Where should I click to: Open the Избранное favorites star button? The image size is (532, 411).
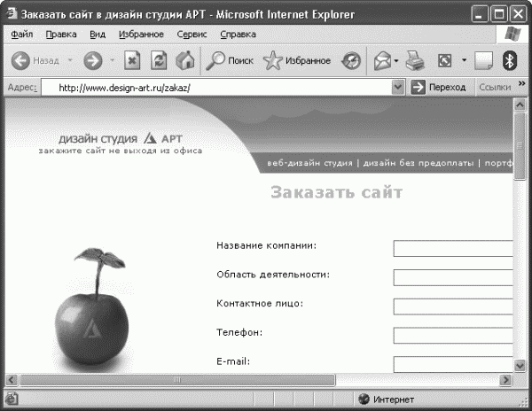pyautogui.click(x=297, y=60)
